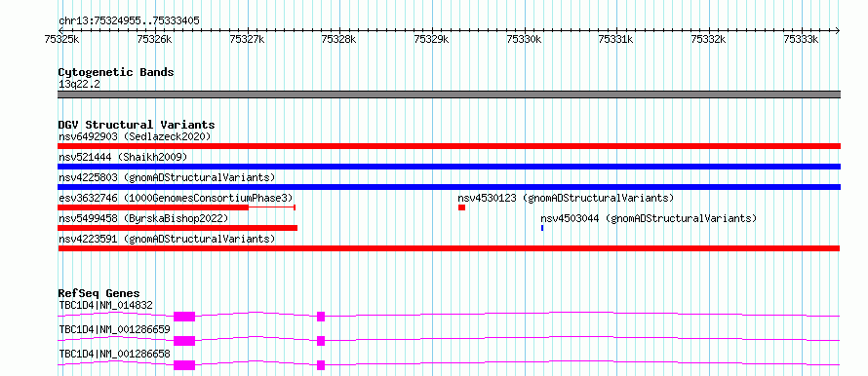The width and height of the screenshot is (868, 376).
Task: Open the nsv4503044 (gnomADStructuralVariants) label
Action: pos(649,218)
